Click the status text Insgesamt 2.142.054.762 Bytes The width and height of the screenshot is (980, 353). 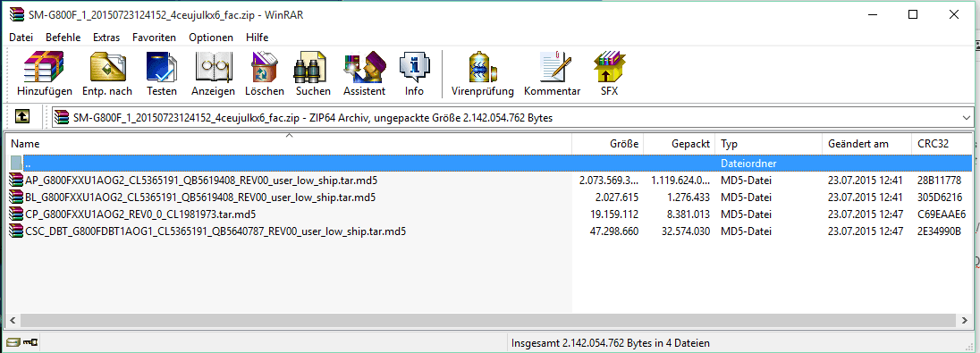611,343
